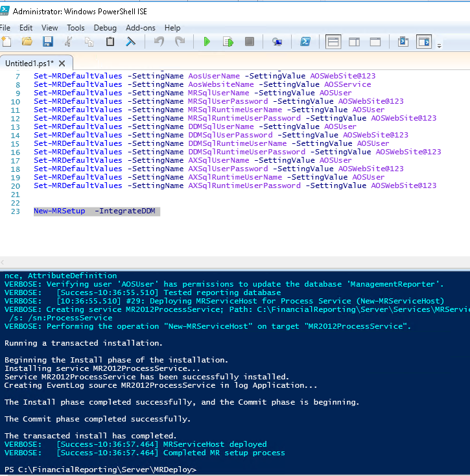Open the Tools menu
470x476 pixels.
(x=76, y=28)
